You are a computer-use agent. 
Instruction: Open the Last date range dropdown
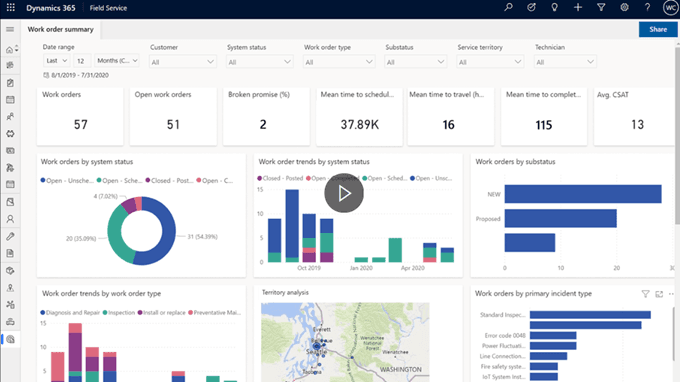(x=56, y=61)
